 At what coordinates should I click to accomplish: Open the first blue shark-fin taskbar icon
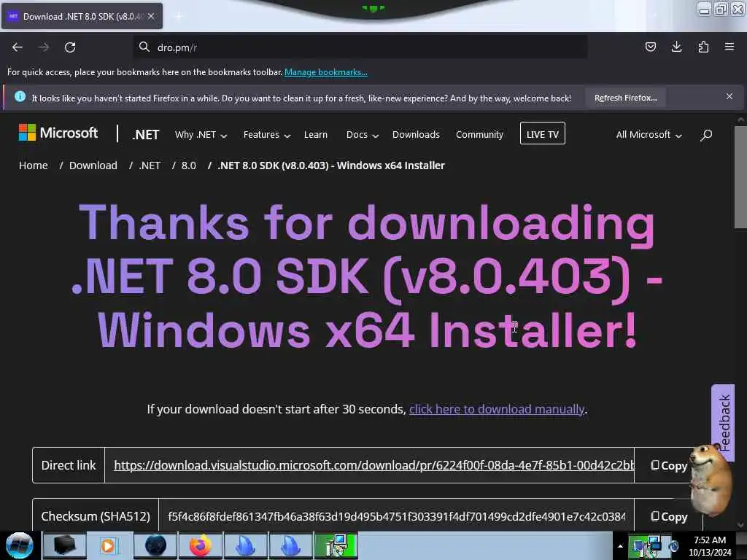tap(246, 545)
